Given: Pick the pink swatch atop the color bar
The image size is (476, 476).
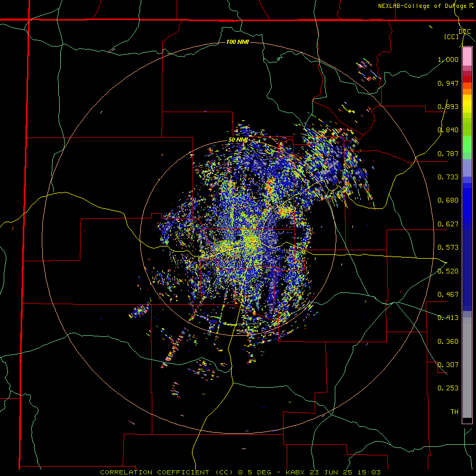Looking at the screenshot, I should (x=467, y=57).
